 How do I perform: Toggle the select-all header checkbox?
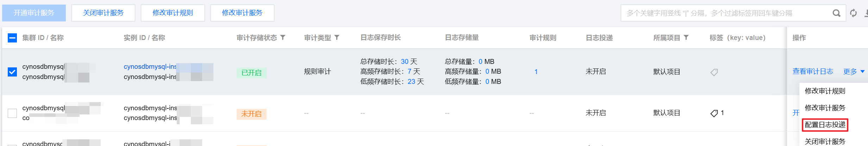pos(12,38)
